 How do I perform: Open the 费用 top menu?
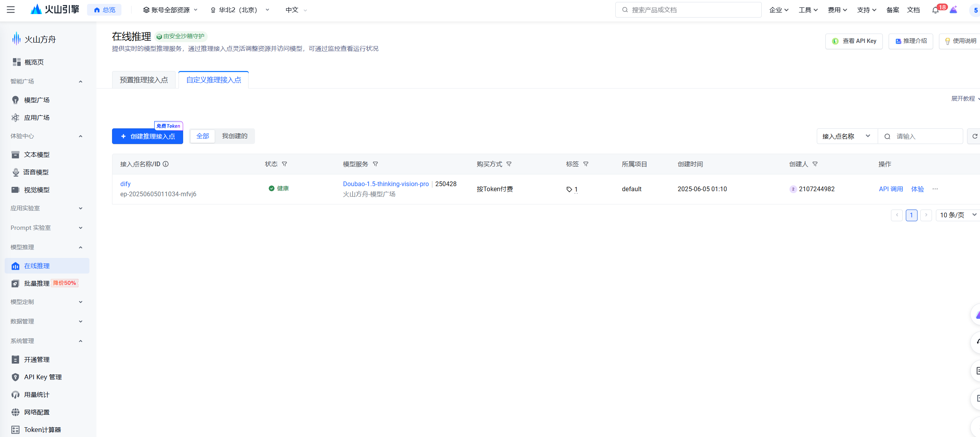837,10
